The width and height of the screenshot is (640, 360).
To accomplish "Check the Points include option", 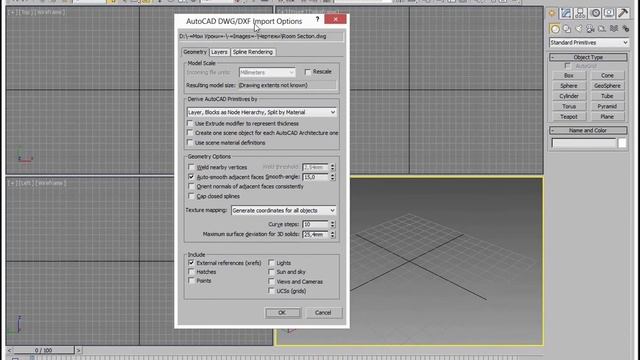I will [x=191, y=280].
